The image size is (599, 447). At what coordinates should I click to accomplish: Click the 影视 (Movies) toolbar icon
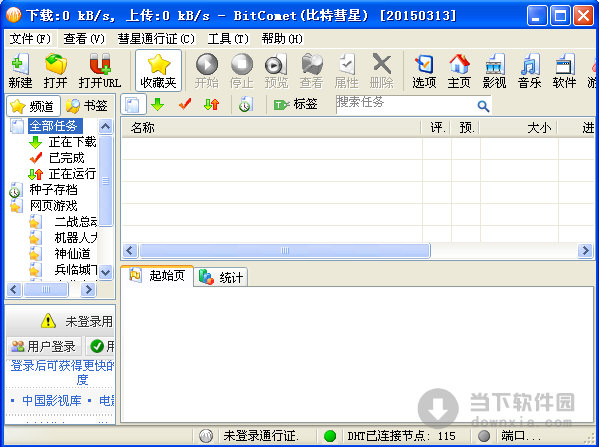pos(494,71)
